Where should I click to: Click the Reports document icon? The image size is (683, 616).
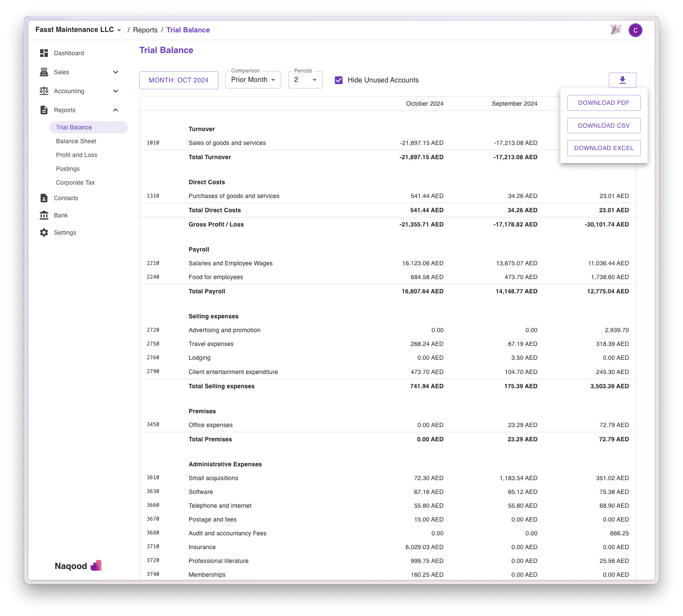click(44, 110)
